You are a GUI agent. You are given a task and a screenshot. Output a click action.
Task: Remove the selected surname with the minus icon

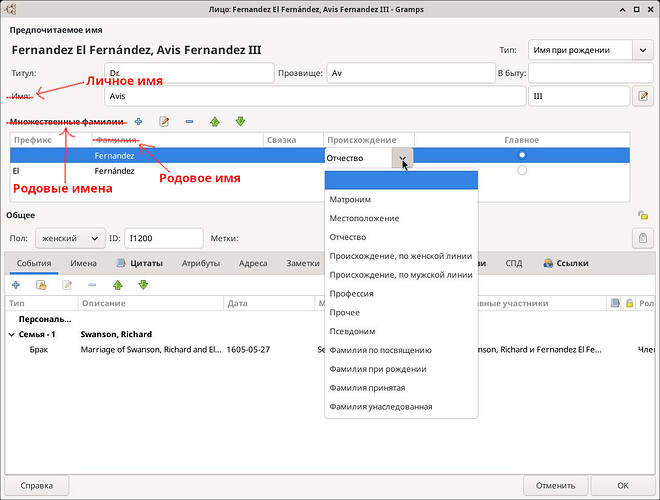coord(189,122)
